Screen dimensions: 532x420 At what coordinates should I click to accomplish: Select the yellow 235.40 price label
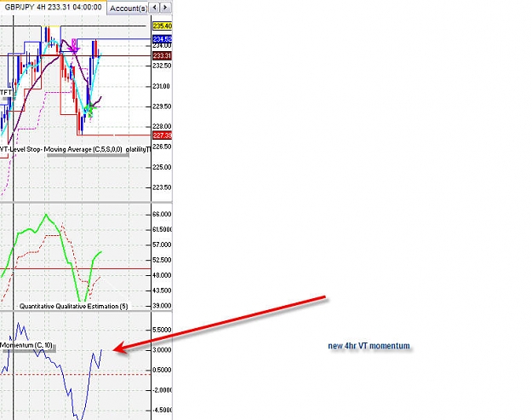tap(163, 26)
